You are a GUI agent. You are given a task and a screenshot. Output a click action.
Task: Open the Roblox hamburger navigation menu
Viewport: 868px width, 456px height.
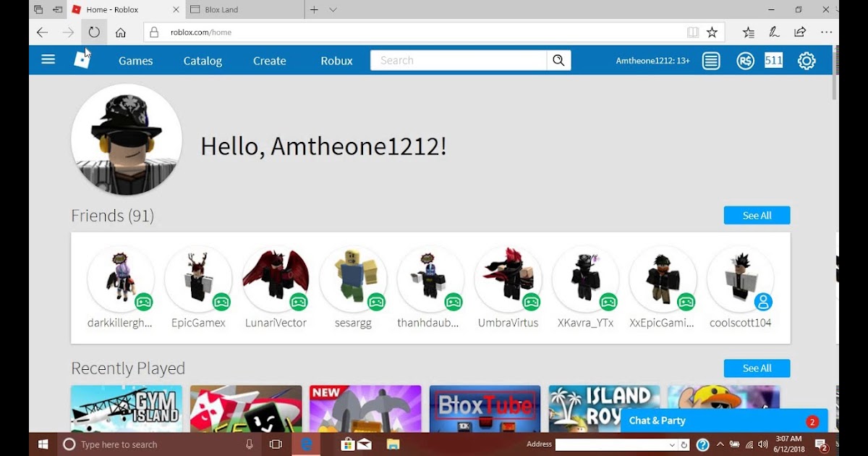point(48,60)
